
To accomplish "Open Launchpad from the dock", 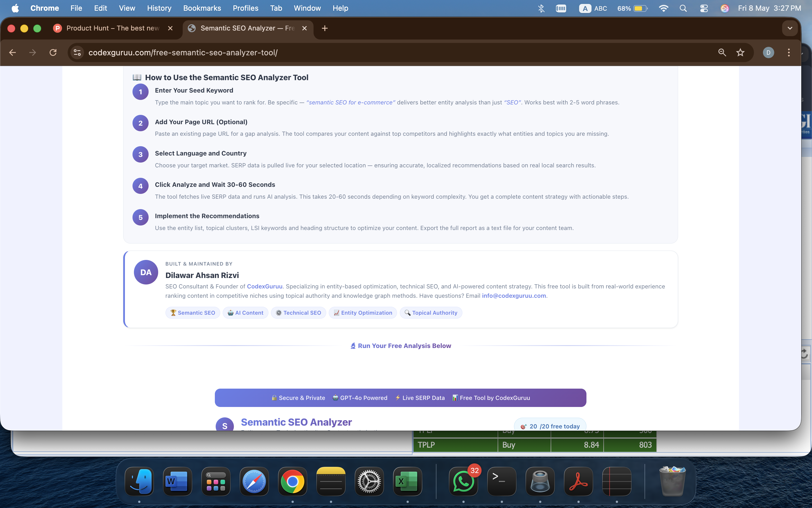I will click(216, 481).
